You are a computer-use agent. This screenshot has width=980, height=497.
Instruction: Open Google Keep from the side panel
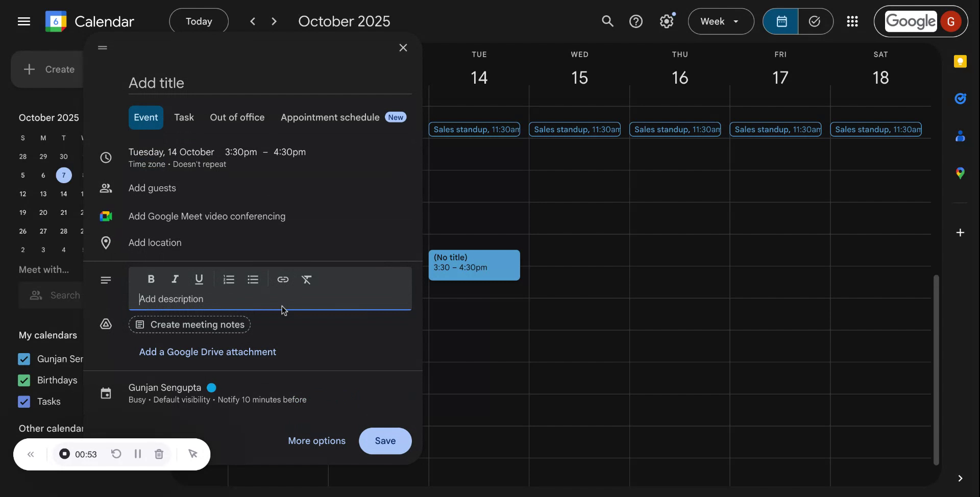point(961,61)
